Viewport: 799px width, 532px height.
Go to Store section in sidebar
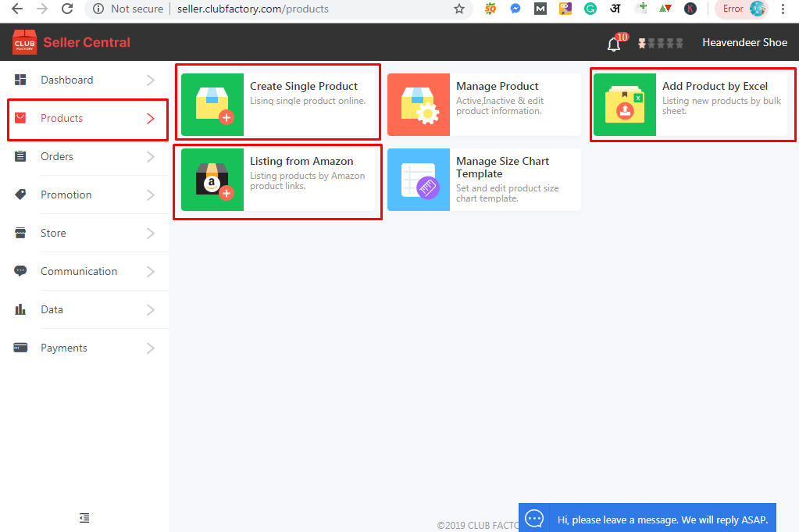point(53,234)
